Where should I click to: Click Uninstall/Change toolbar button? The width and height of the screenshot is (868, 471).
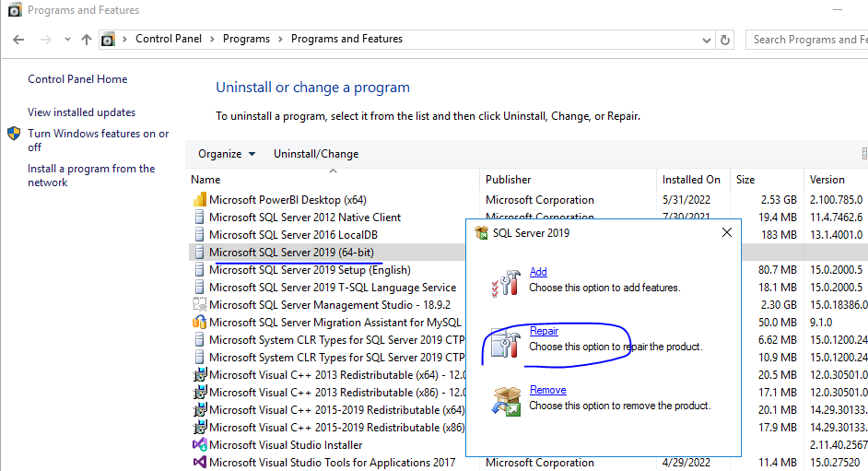(x=316, y=154)
